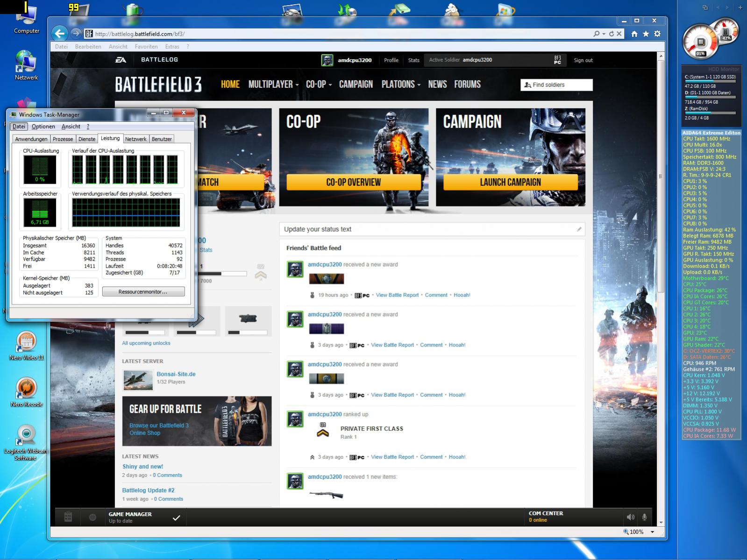Click the All upcoming unlocks link
This screenshot has height=560, width=747.
click(x=146, y=343)
